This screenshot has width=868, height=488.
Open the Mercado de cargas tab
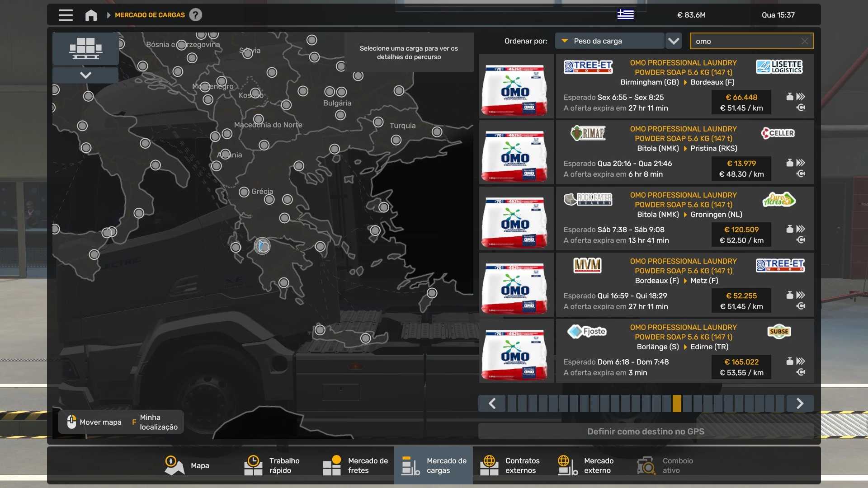[x=434, y=465]
